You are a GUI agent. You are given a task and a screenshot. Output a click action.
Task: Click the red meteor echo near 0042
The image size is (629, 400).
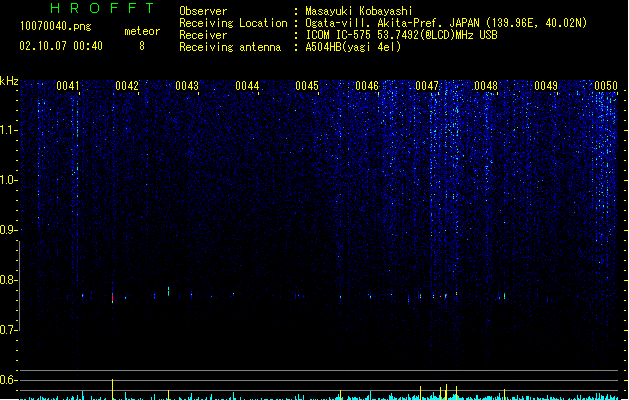(112, 298)
